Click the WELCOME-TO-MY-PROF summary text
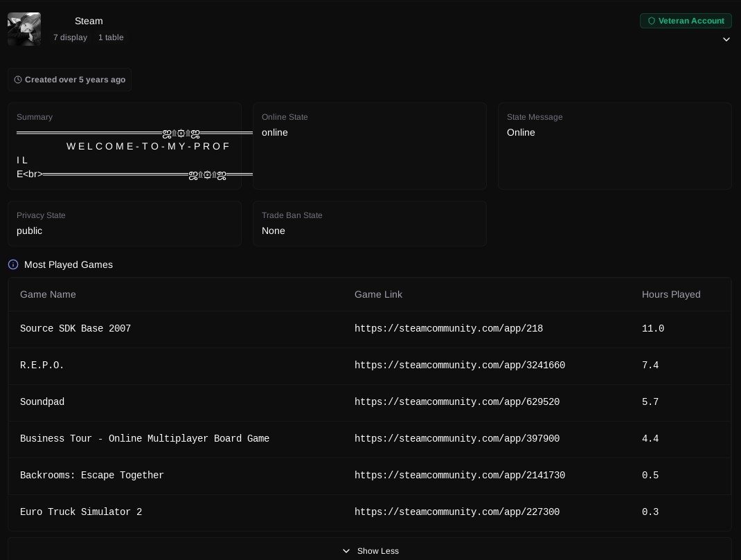 (x=148, y=146)
